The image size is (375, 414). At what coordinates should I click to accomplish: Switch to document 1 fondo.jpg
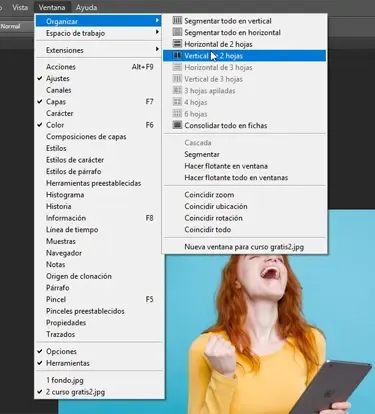pyautogui.click(x=99, y=380)
